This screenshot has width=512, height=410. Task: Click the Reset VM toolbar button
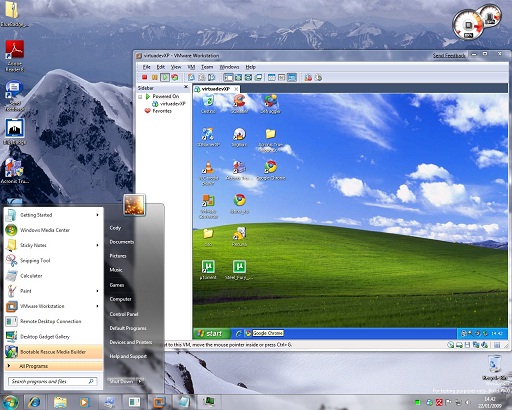[175, 77]
